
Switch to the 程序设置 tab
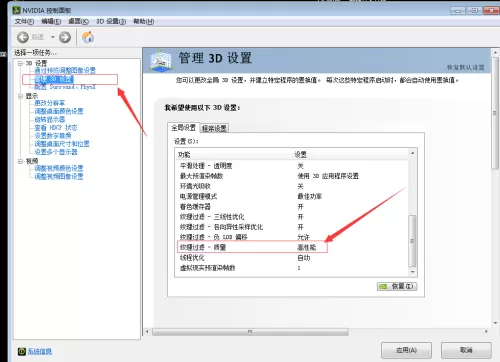[x=214, y=128]
